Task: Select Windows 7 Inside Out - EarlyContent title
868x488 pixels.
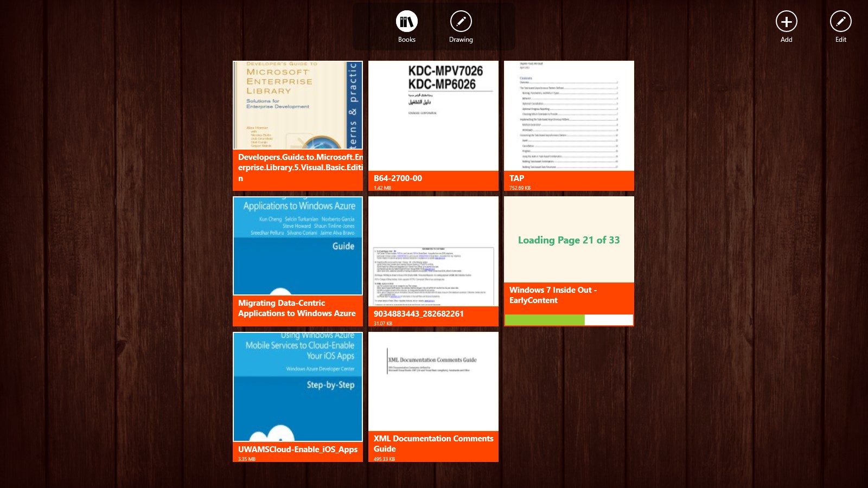Action: [x=553, y=295]
